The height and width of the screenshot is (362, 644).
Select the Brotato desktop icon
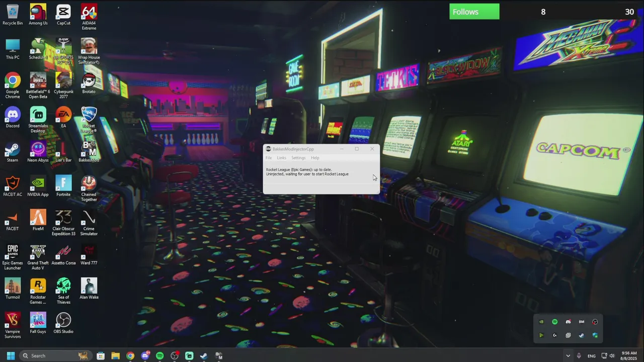pyautogui.click(x=89, y=83)
